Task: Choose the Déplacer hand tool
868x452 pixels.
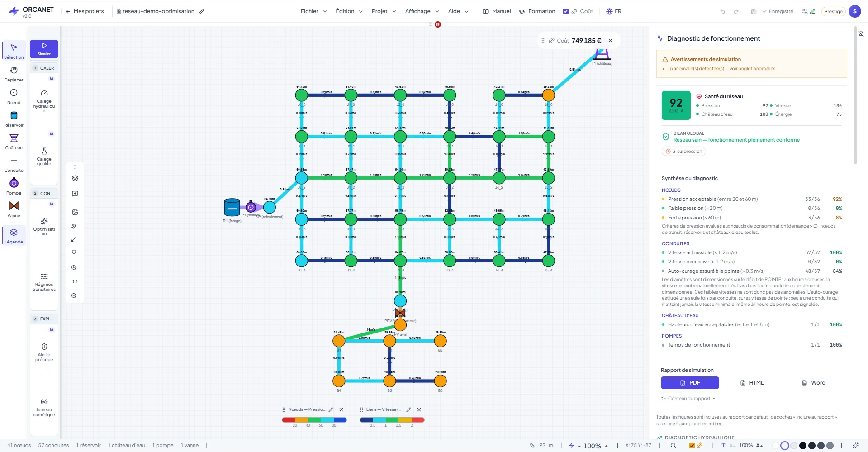Action: [14, 74]
